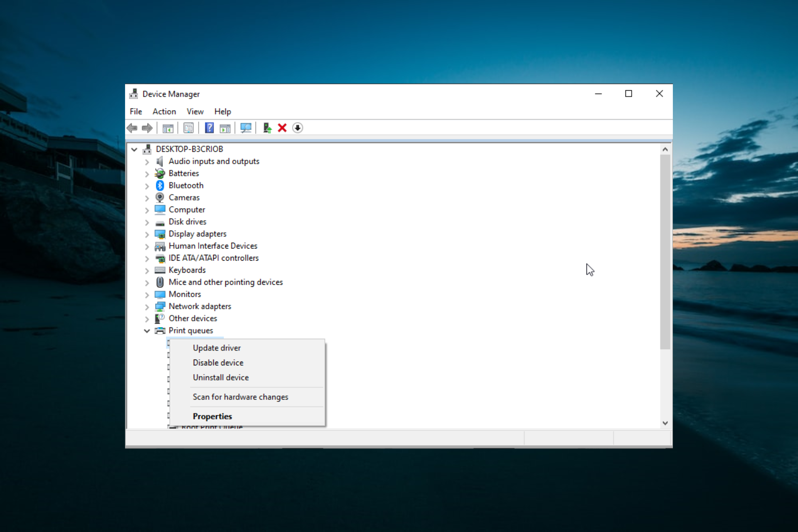The width and height of the screenshot is (798, 532).
Task: Open the Action menu
Action: (164, 111)
